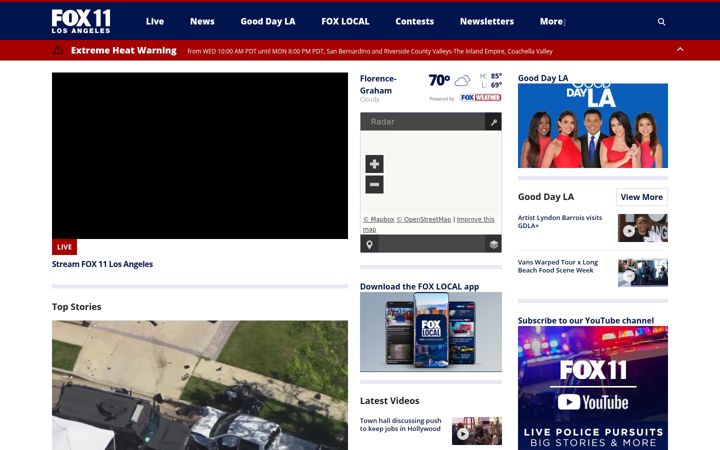This screenshot has width=720, height=450.
Task: Open the FOX LOCAL app download banner
Action: coord(431,332)
